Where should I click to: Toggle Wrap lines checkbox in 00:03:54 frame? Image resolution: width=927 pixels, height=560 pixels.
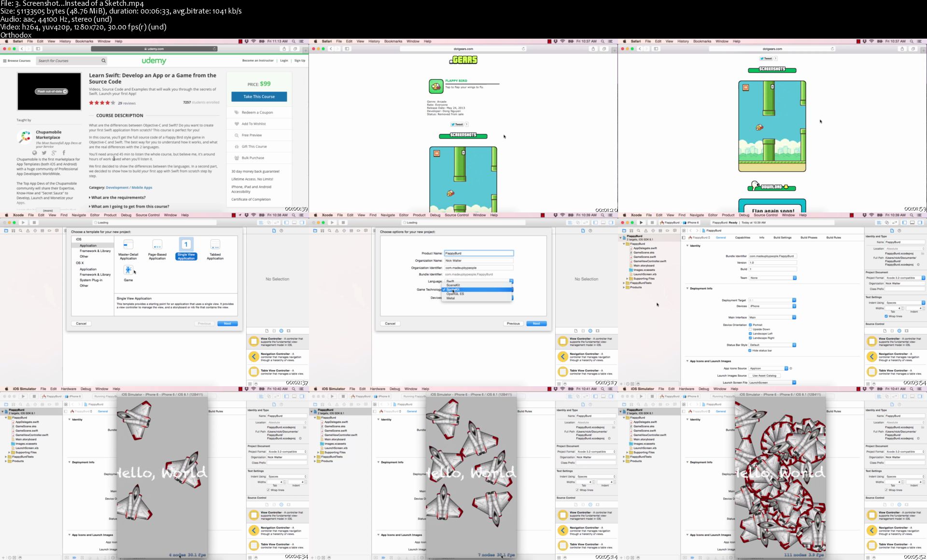(x=886, y=316)
